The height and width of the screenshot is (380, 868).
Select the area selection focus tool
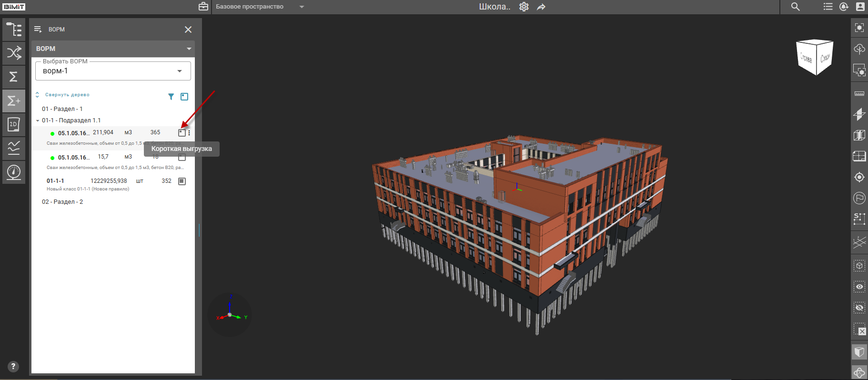859,70
